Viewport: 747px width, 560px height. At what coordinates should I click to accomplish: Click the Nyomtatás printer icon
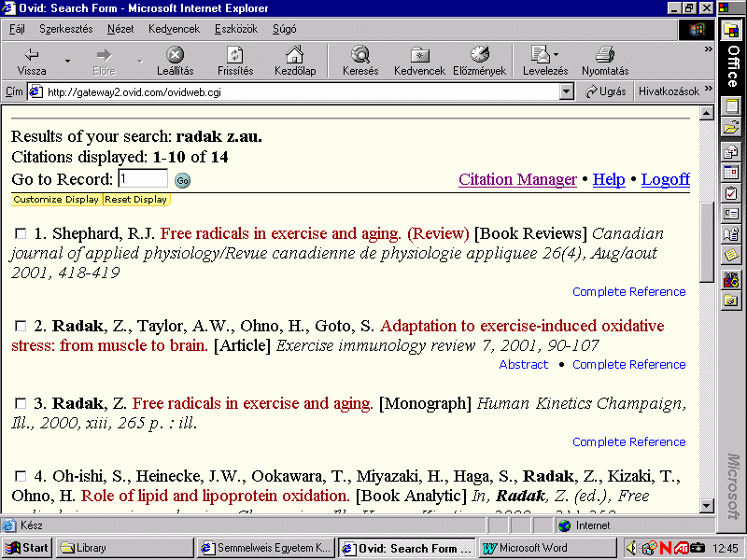(x=605, y=54)
